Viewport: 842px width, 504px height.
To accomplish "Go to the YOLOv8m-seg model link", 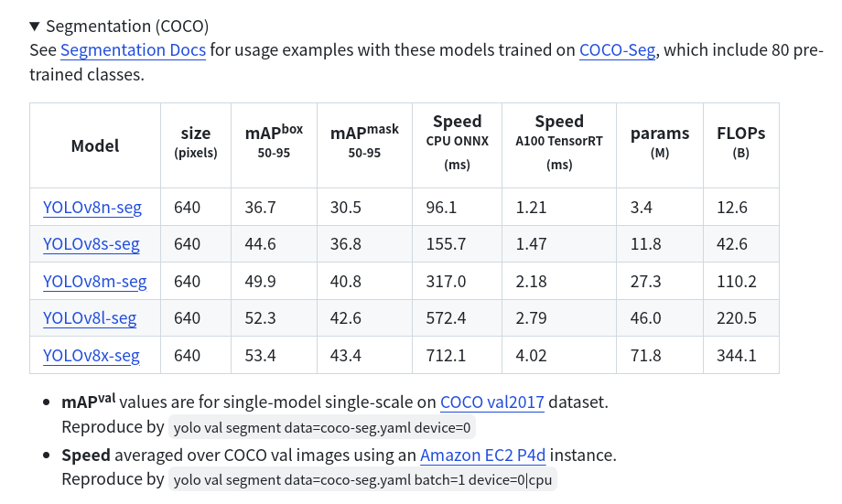I will tap(94, 282).
